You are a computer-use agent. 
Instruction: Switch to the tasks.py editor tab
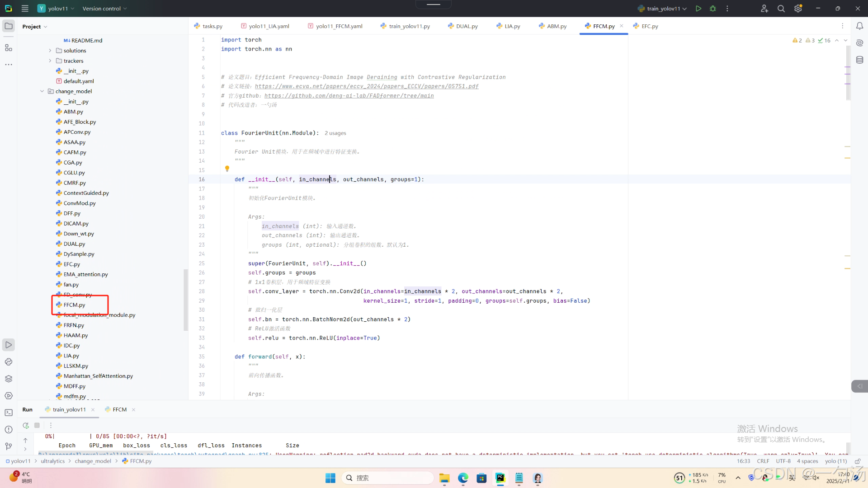[x=212, y=26]
